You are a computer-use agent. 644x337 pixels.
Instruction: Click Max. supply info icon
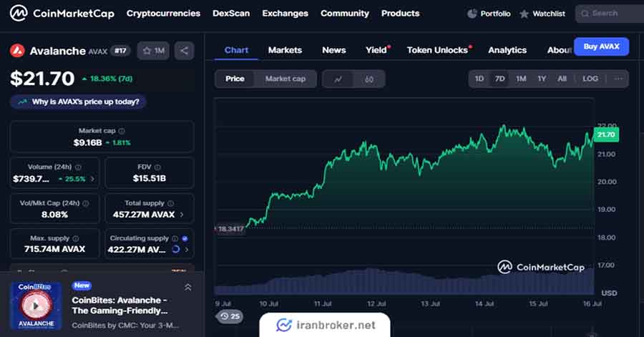(76, 238)
